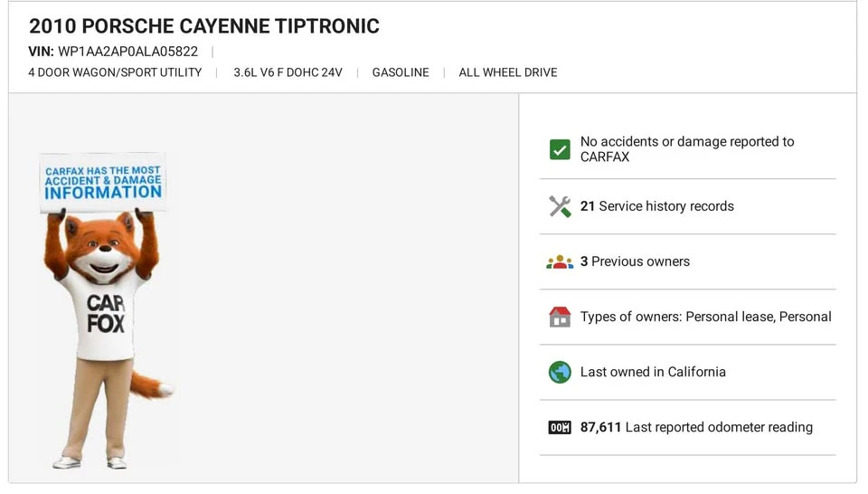The image size is (868, 494).
Task: Click the 3.6L V6 F DOHC 24V engine spec
Action: (288, 72)
